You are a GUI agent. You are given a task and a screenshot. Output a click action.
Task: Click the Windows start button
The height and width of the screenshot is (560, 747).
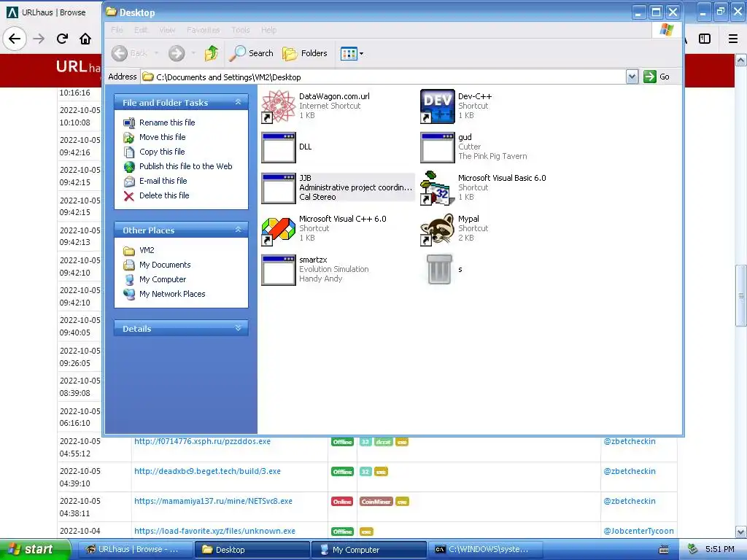[35, 550]
